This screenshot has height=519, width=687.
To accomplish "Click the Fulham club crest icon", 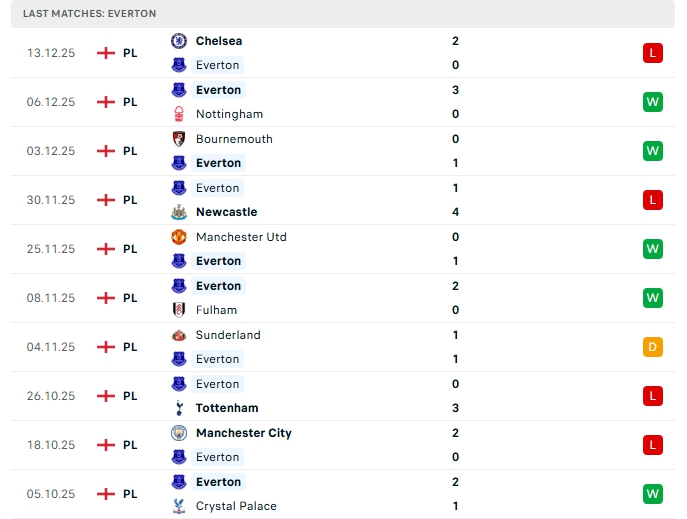I will pyautogui.click(x=179, y=310).
